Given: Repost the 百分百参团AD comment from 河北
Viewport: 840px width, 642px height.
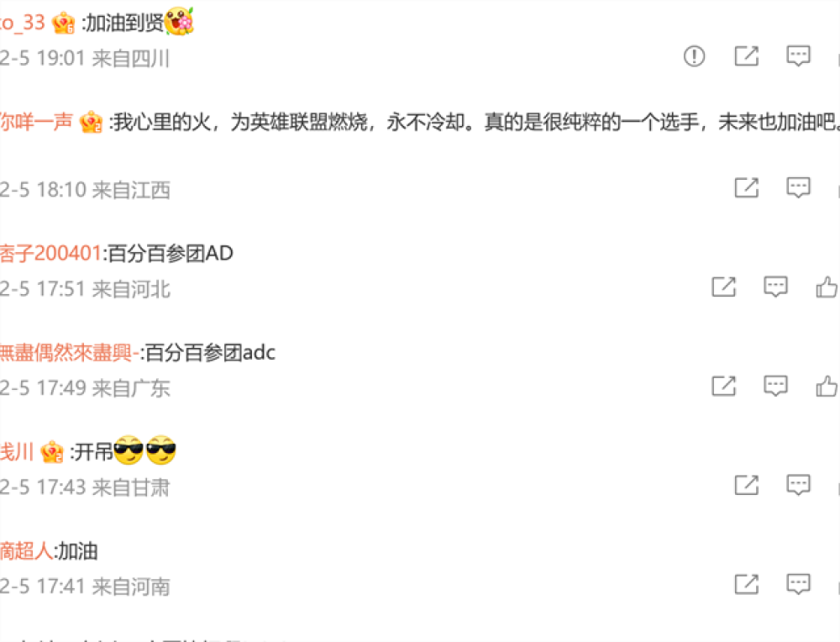Looking at the screenshot, I should (x=724, y=287).
